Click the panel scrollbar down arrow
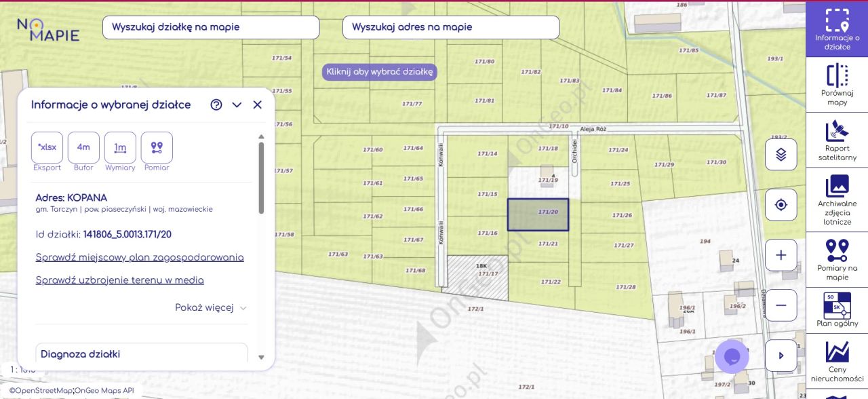This screenshot has width=868, height=399. (261, 358)
